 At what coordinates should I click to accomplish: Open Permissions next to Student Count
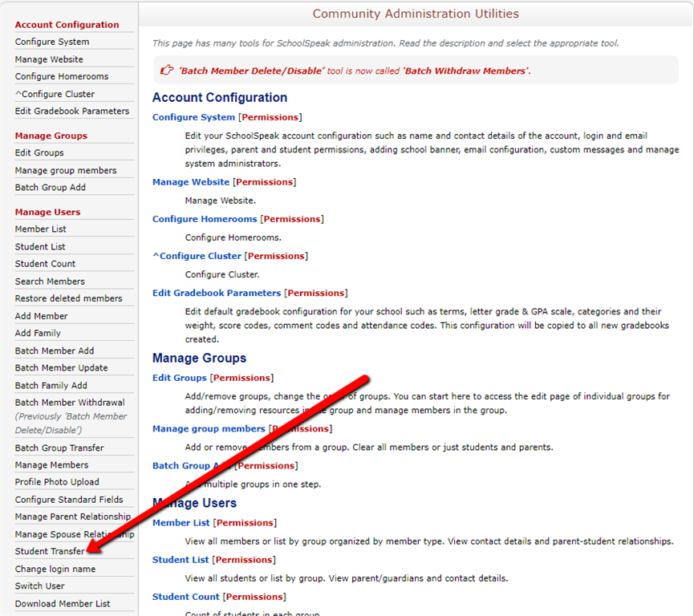pyautogui.click(x=254, y=597)
